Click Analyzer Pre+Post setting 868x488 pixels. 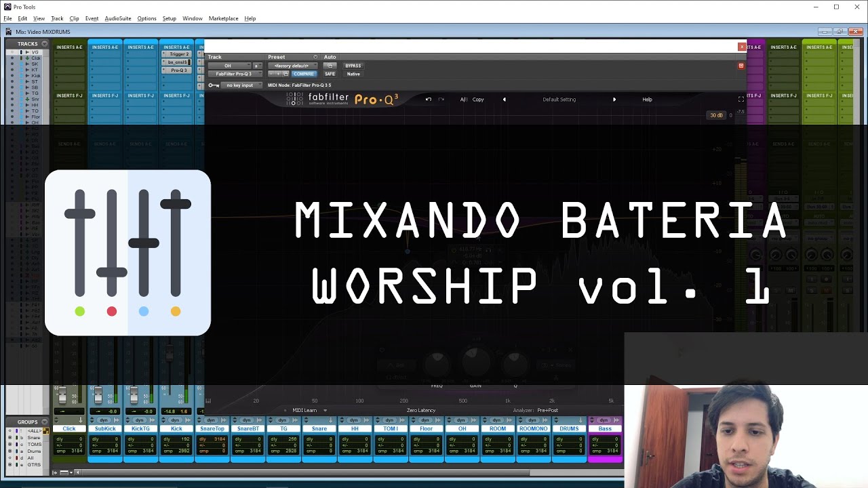click(548, 410)
